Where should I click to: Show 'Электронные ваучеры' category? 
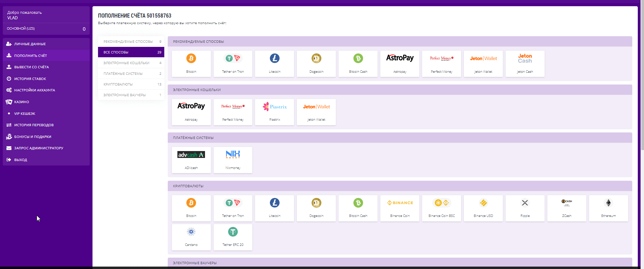click(131, 95)
